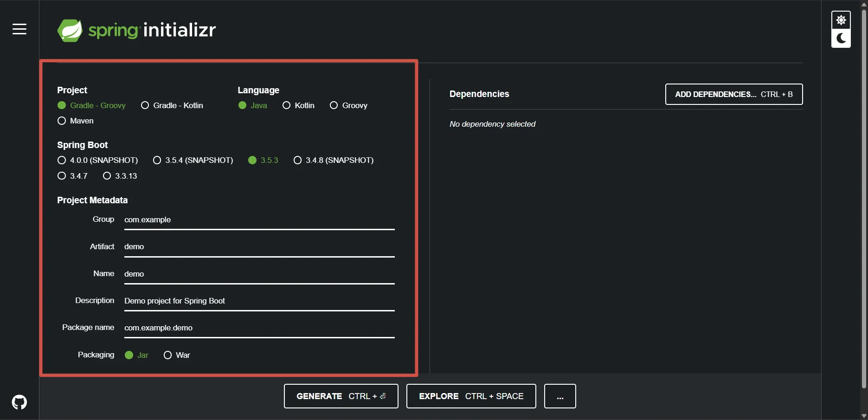Click the Generate project button

tap(341, 396)
